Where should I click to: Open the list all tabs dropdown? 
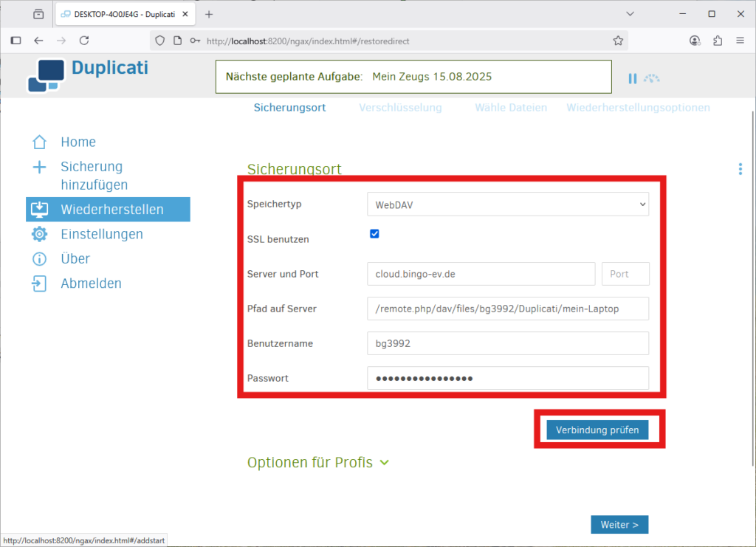[x=630, y=14]
